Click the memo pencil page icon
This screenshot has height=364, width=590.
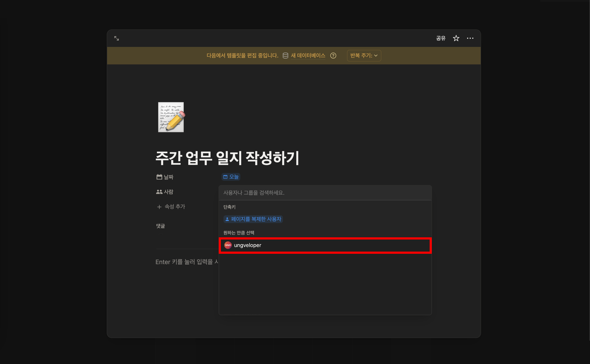point(171,117)
